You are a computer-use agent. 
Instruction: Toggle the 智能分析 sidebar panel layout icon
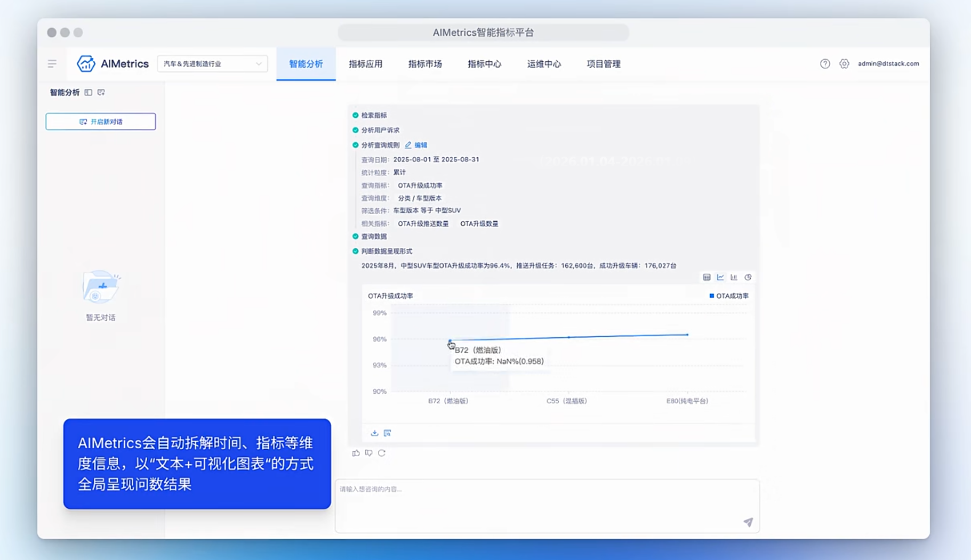coord(89,93)
